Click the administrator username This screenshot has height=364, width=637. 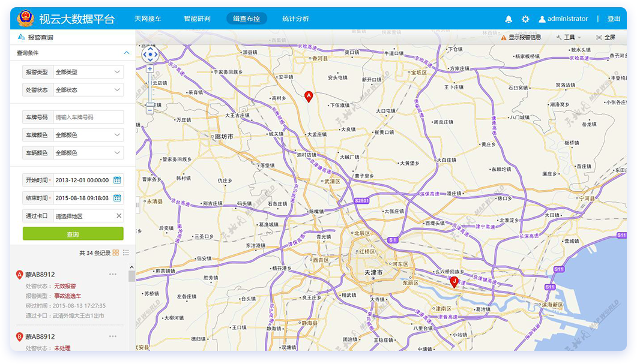(x=567, y=19)
